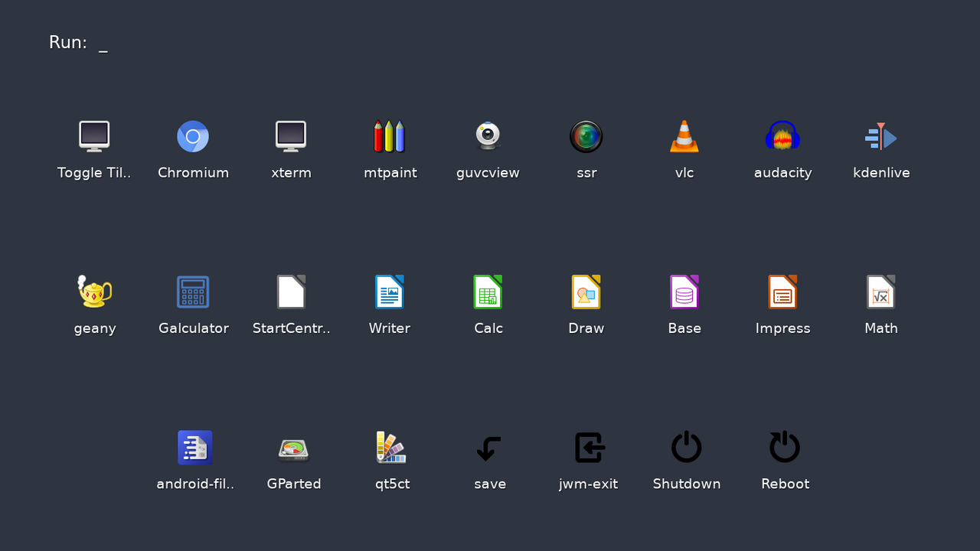
Task: Click the "jwm-exit" label text
Action: [588, 484]
